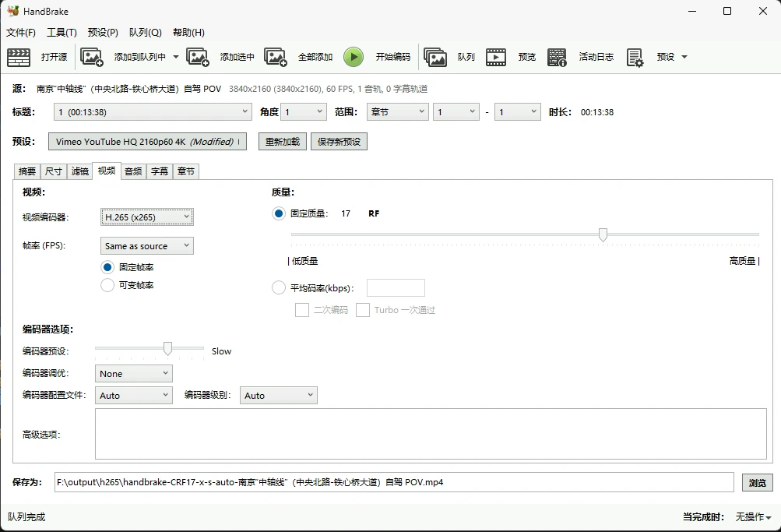Viewport: 781px width, 532px height.
Task: Expand the Add to Queue dropdown arrow
Action: tap(176, 57)
